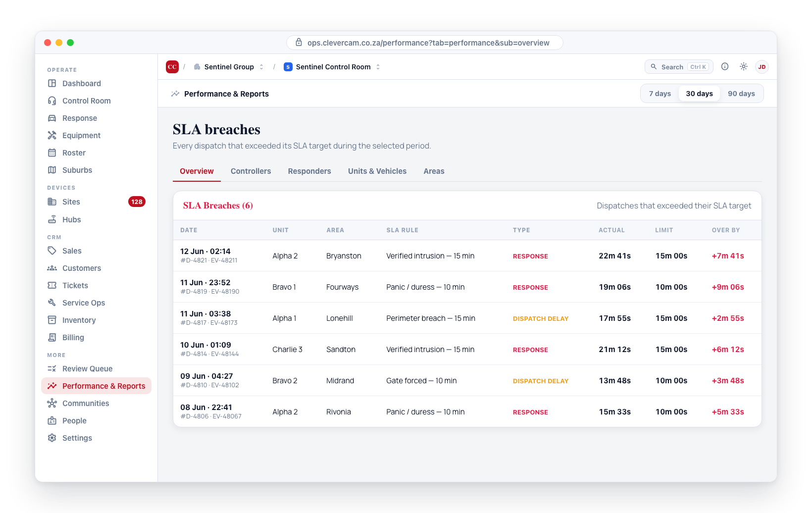
Task: Select the 30 days range
Action: tap(700, 94)
